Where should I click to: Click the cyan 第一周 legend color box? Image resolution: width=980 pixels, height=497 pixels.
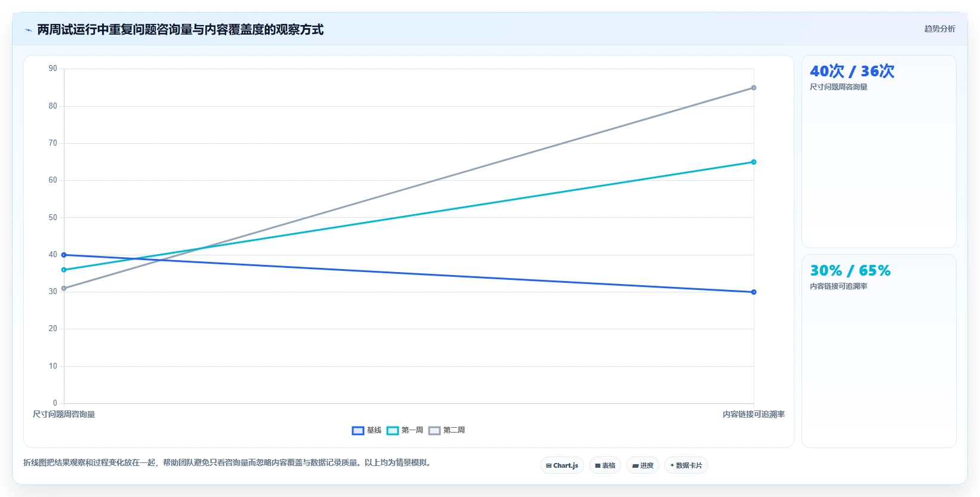(x=393, y=431)
